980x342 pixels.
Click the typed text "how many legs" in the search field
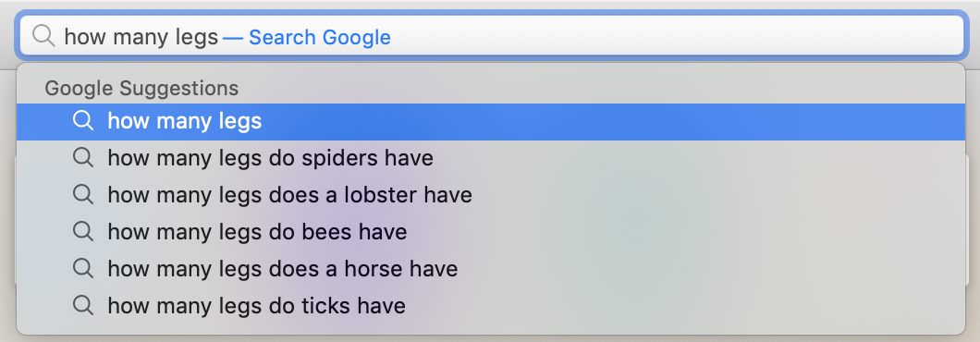point(141,38)
